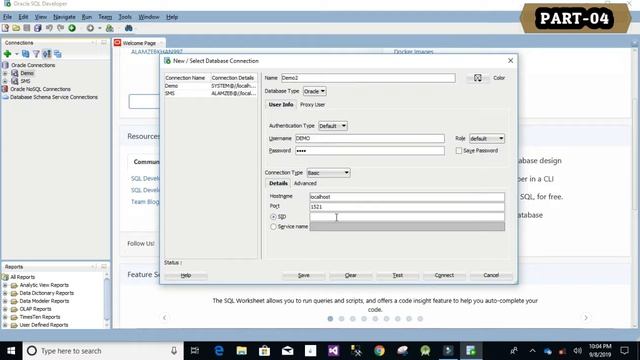640x360 pixels.
Task: Open the Connection Type dropdown
Action: [328, 173]
